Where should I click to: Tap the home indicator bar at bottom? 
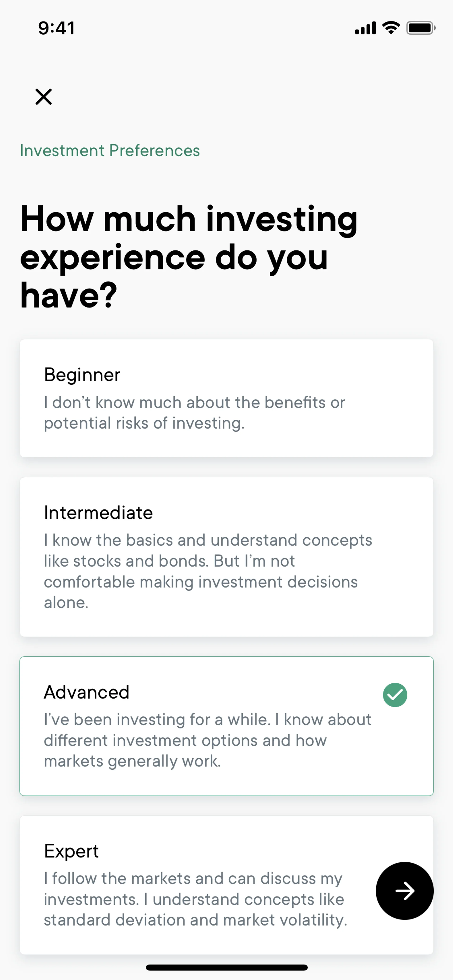(226, 967)
